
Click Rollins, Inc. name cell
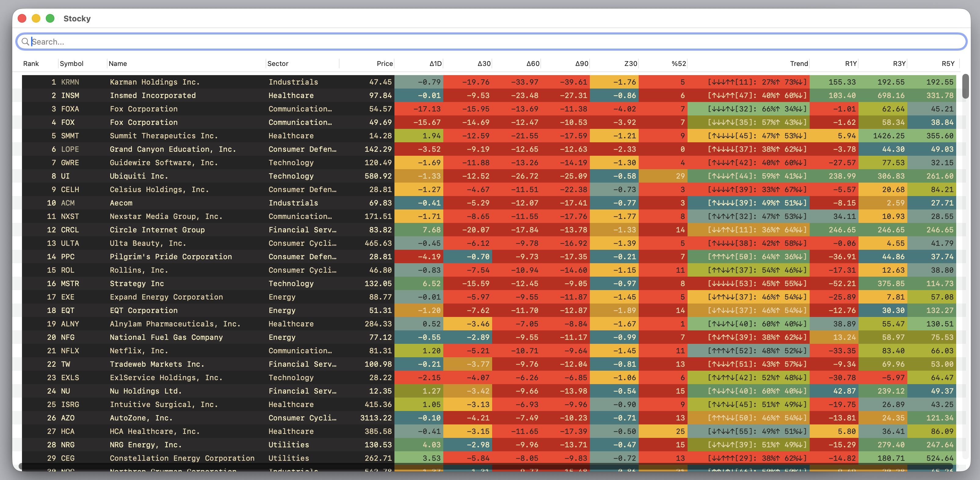(x=139, y=270)
